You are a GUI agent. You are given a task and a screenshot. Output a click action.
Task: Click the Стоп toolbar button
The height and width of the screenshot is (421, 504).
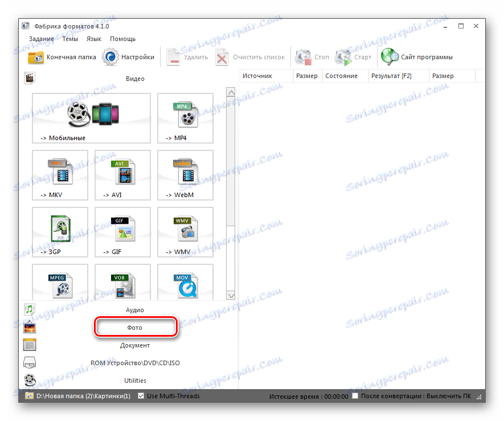[x=313, y=57]
